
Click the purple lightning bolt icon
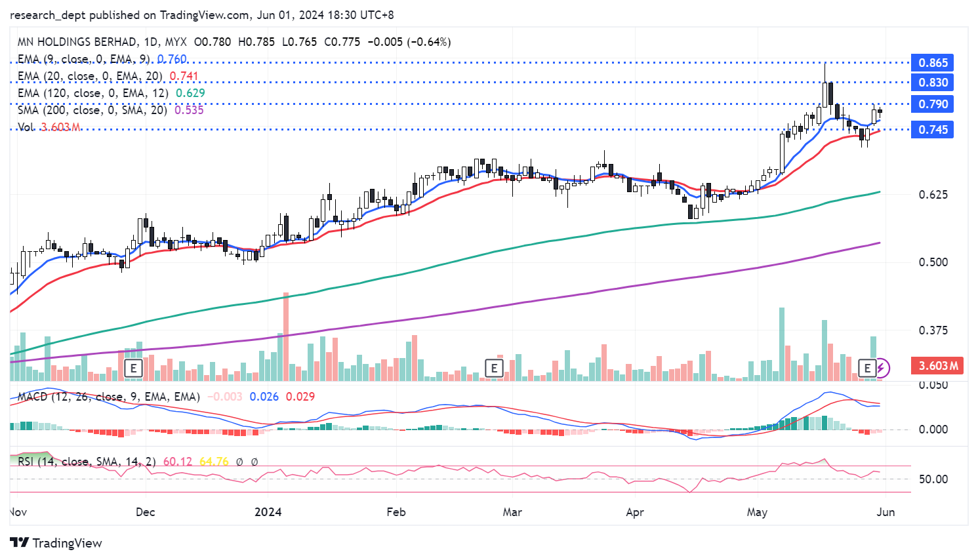tap(882, 368)
